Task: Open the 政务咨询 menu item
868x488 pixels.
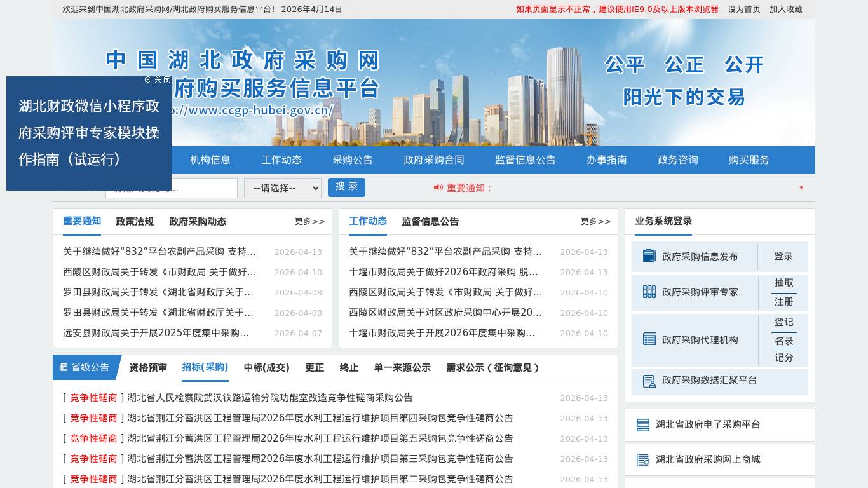Action: 678,160
